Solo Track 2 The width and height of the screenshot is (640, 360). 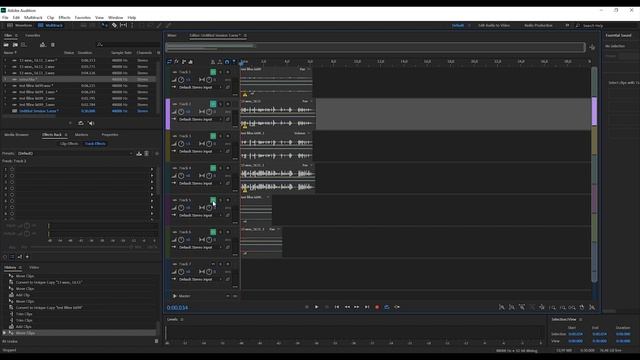tap(220, 104)
